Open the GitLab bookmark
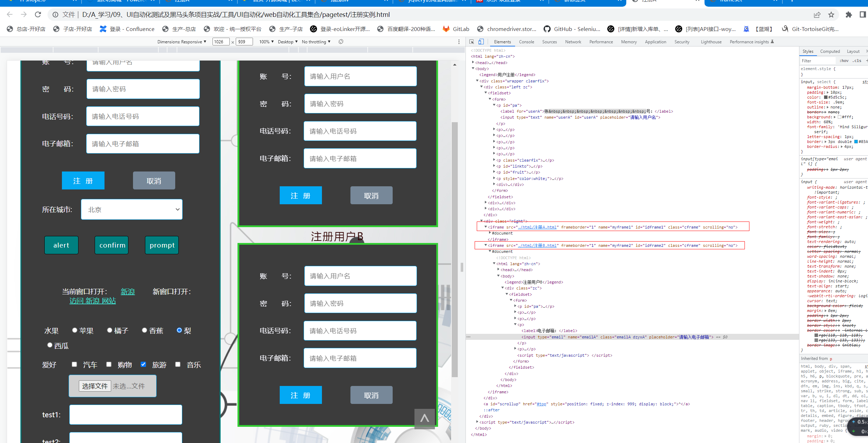The width and height of the screenshot is (868, 443). click(456, 29)
